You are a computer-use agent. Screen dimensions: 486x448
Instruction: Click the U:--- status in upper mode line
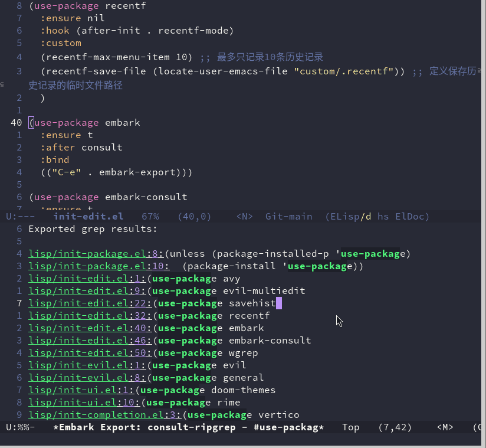tap(21, 217)
